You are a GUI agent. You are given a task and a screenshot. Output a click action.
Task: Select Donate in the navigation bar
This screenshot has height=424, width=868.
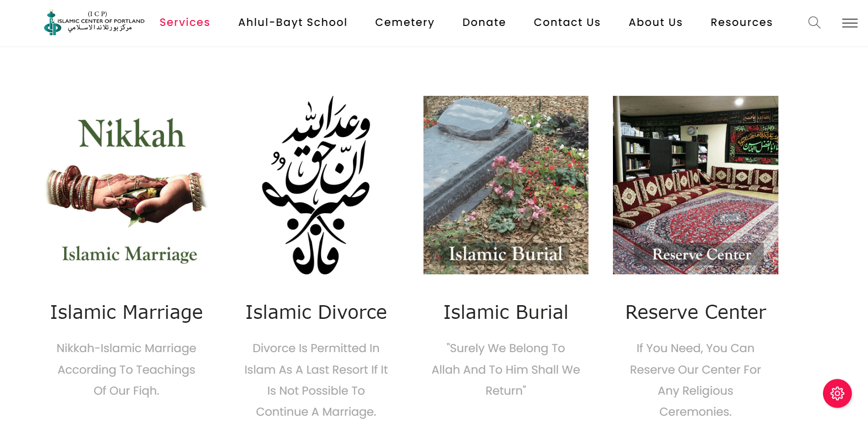click(x=484, y=22)
